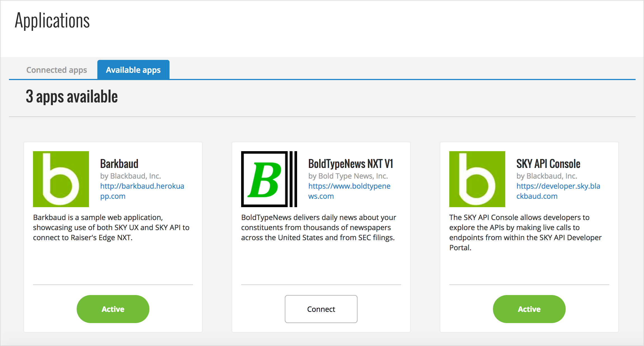Click 'by Blackbaud, Inc.' under SKY API Console
The image size is (644, 346).
(x=547, y=176)
